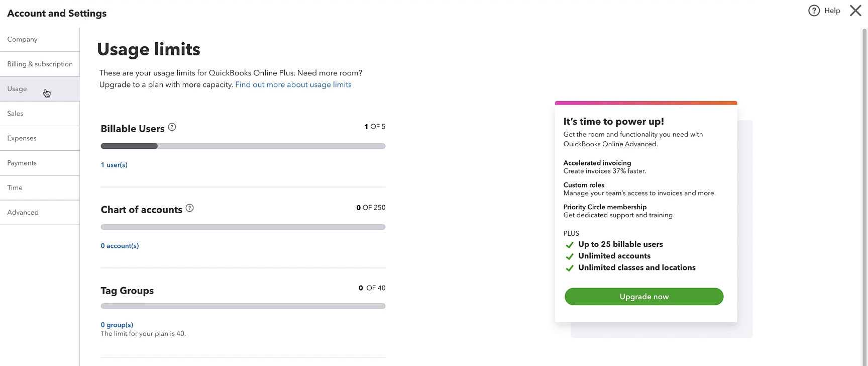
Task: Open the Time settings tab
Action: pyautogui.click(x=40, y=187)
